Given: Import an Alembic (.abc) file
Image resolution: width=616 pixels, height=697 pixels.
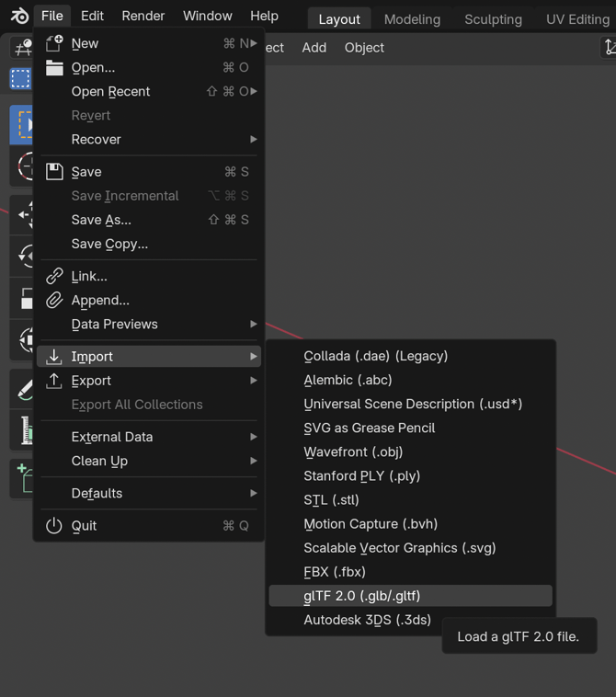Looking at the screenshot, I should coord(411,380).
